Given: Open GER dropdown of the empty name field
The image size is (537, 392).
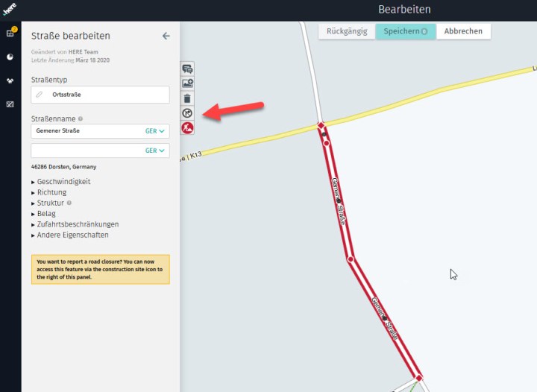Looking at the screenshot, I should (155, 151).
